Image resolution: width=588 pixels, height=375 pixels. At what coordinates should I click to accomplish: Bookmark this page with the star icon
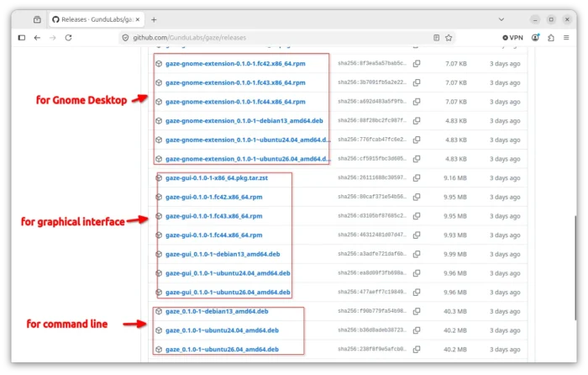tap(449, 38)
